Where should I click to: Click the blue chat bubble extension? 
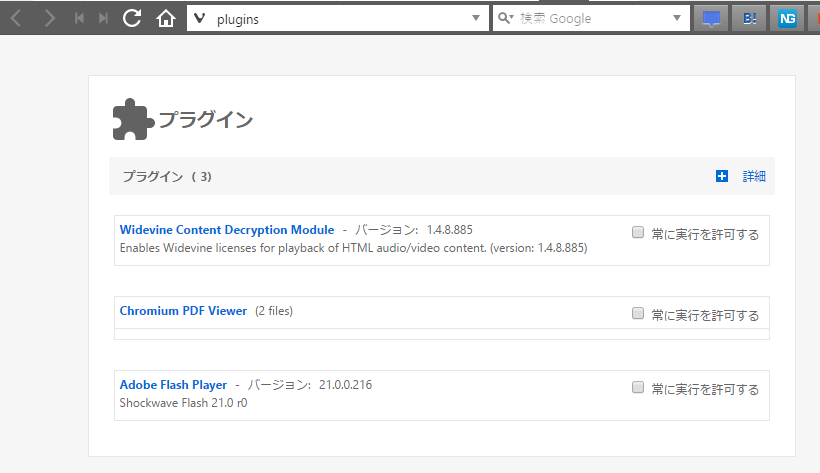711,19
